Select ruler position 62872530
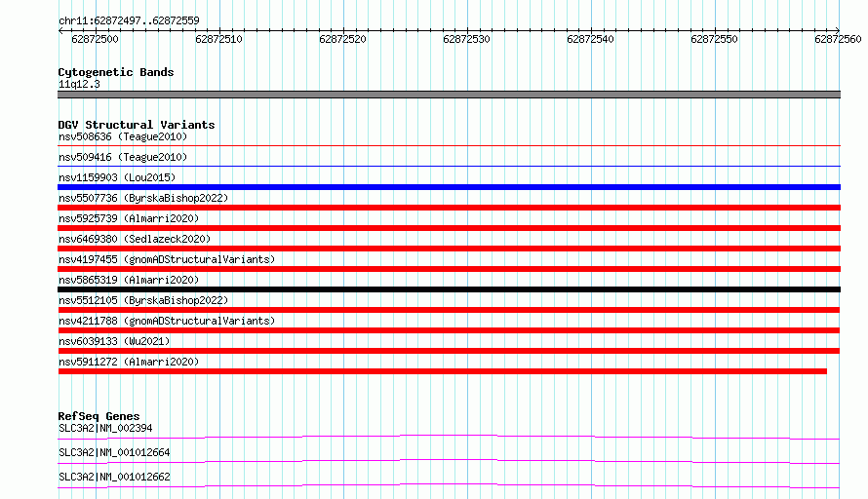 (466, 39)
